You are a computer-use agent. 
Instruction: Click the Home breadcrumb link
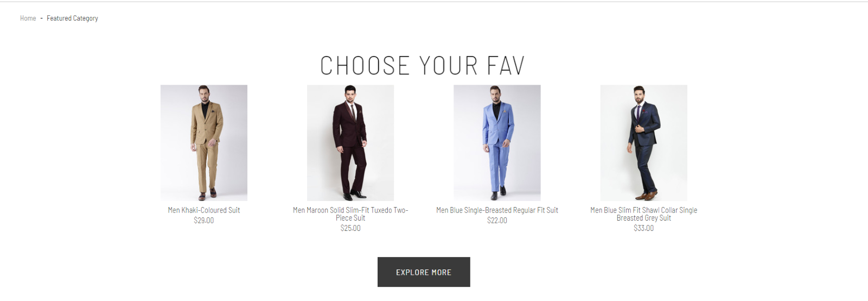pos(28,18)
